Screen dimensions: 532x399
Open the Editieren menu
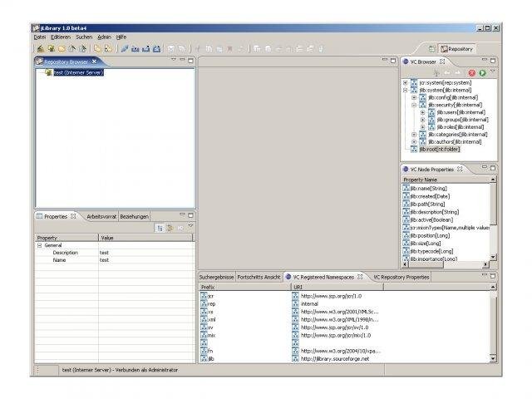(x=61, y=37)
